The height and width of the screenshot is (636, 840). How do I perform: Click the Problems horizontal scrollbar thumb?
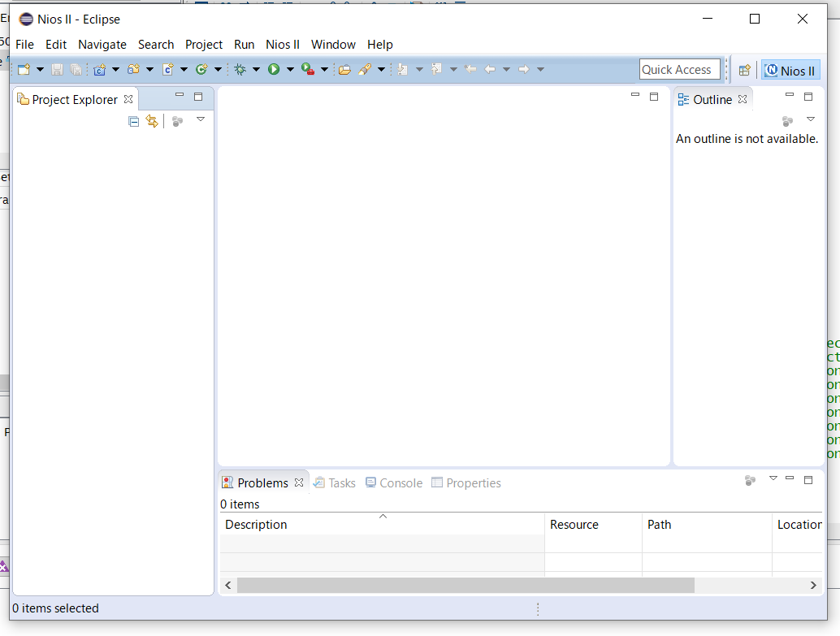[465, 585]
